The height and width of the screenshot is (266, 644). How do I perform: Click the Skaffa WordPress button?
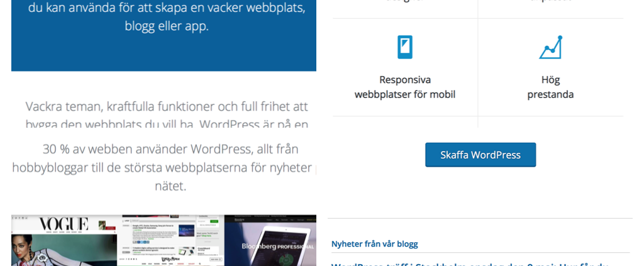click(480, 155)
